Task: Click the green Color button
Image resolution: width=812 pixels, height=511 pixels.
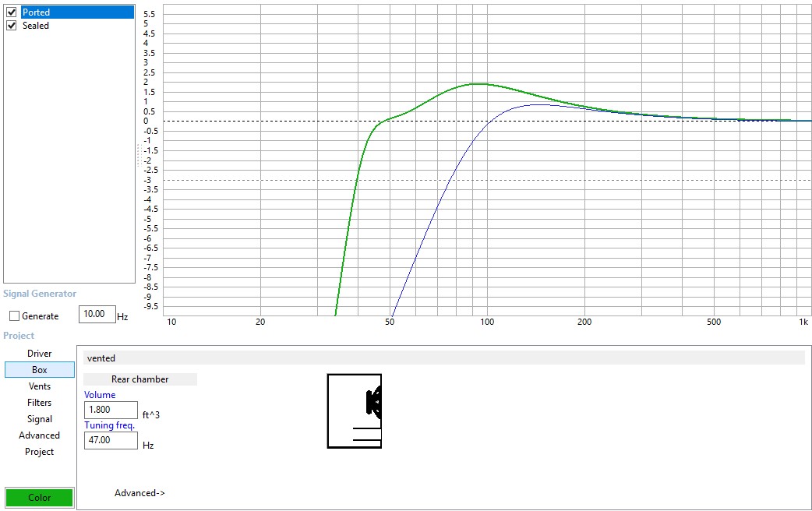Action: pyautogui.click(x=39, y=498)
